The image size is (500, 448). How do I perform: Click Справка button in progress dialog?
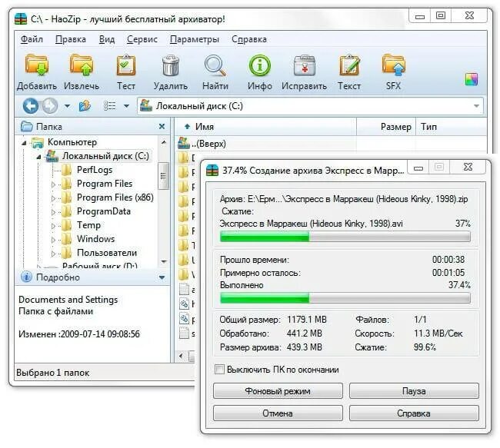(x=414, y=413)
